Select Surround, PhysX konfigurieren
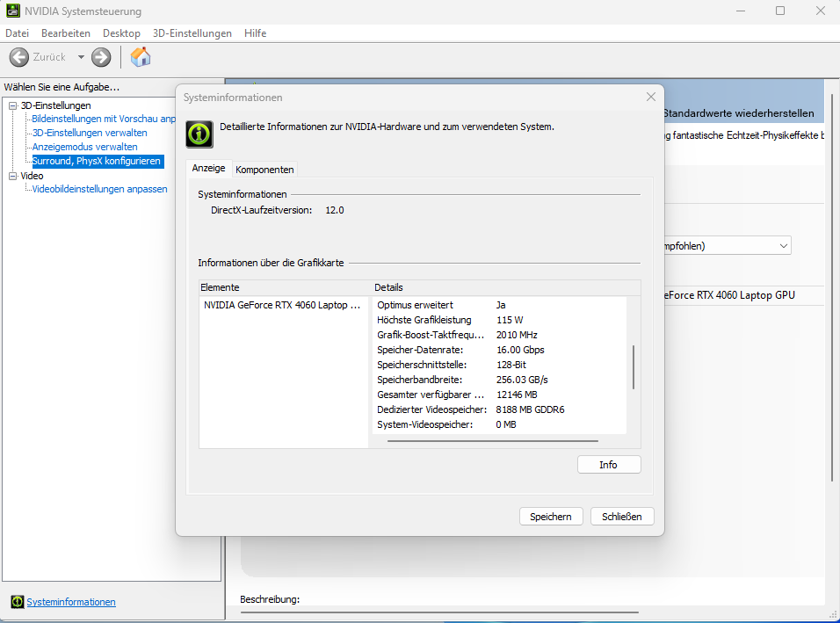 point(97,161)
